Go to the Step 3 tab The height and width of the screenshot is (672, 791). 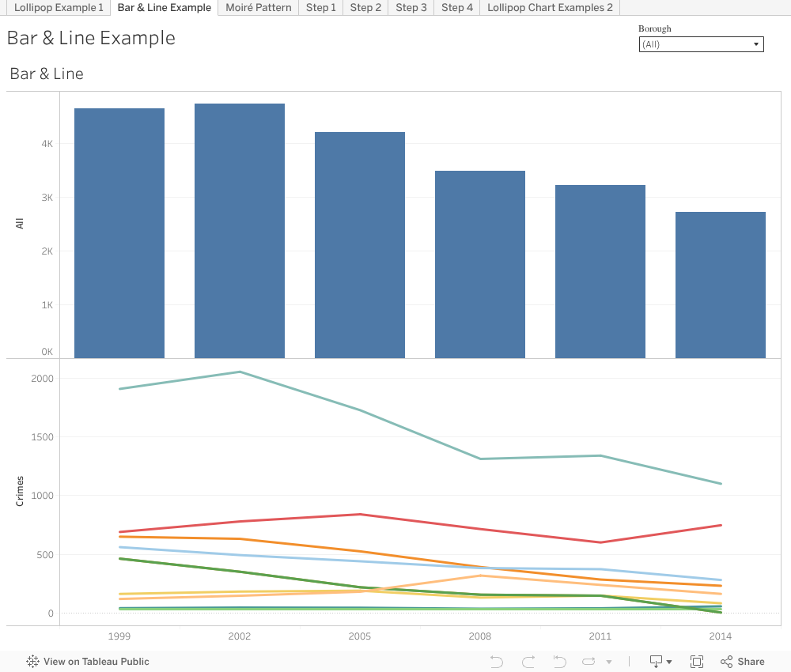(x=411, y=8)
